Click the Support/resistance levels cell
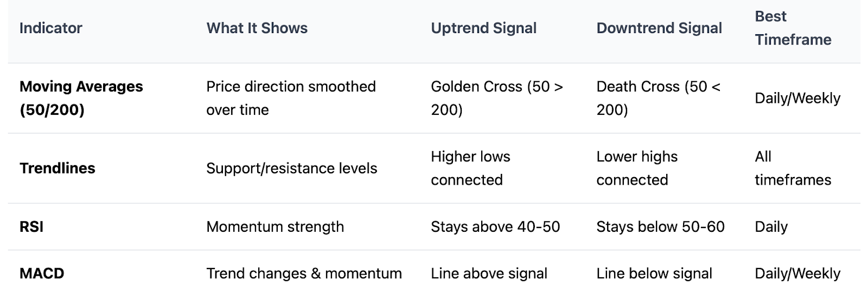The width and height of the screenshot is (868, 293). tap(291, 168)
